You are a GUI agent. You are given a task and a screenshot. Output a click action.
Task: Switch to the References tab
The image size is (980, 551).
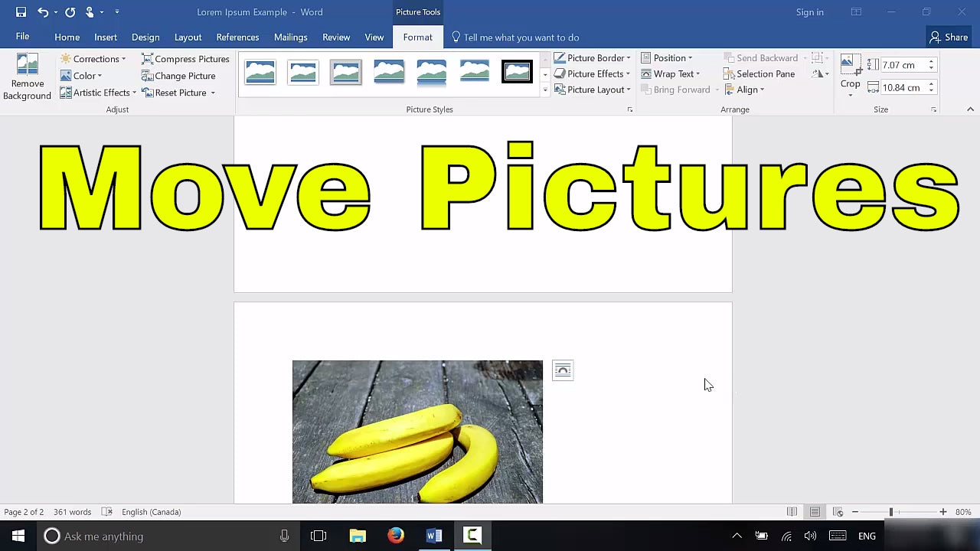pos(237,37)
